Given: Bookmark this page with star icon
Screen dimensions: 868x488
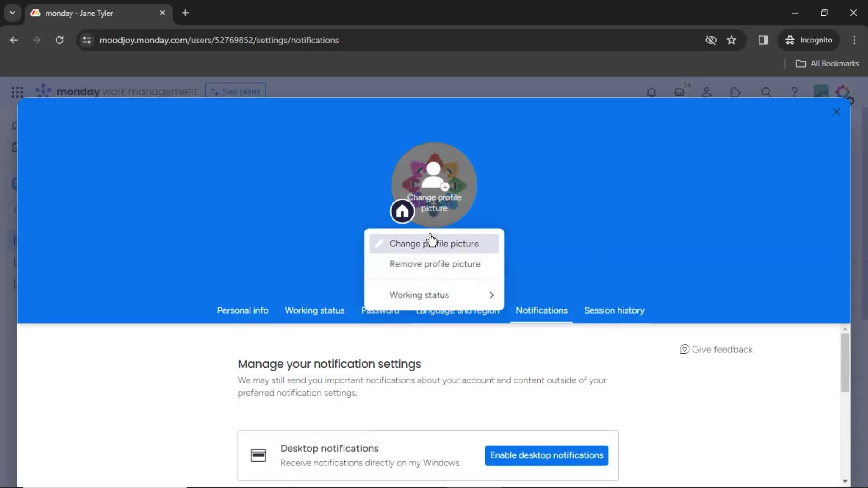Looking at the screenshot, I should pyautogui.click(x=731, y=40).
